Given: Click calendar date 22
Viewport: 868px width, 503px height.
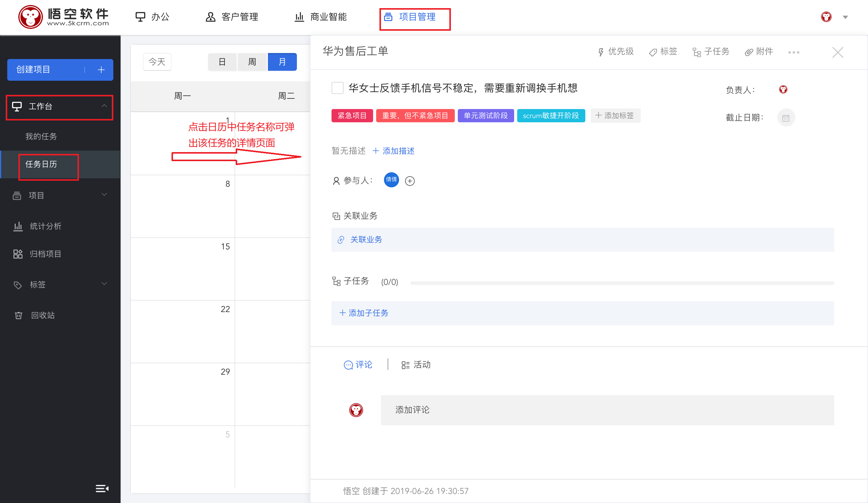Looking at the screenshot, I should point(225,309).
